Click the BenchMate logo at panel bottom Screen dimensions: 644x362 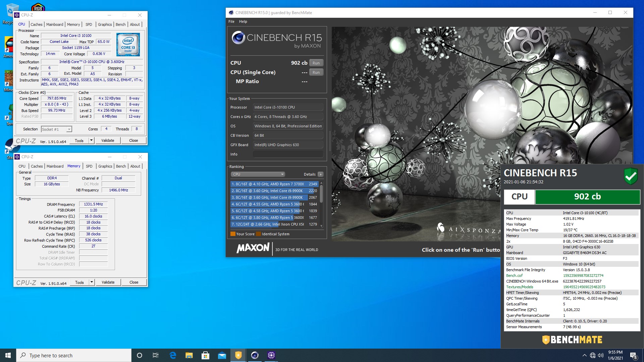(x=572, y=340)
